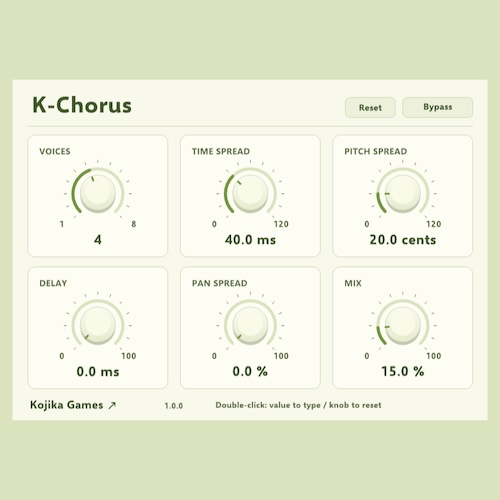500x500 pixels.
Task: Click the 0.0 ms delay value
Action: point(98,371)
